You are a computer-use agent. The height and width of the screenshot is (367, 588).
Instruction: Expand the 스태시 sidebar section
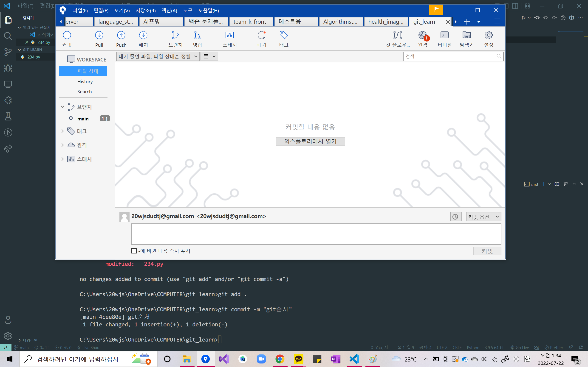click(x=62, y=159)
